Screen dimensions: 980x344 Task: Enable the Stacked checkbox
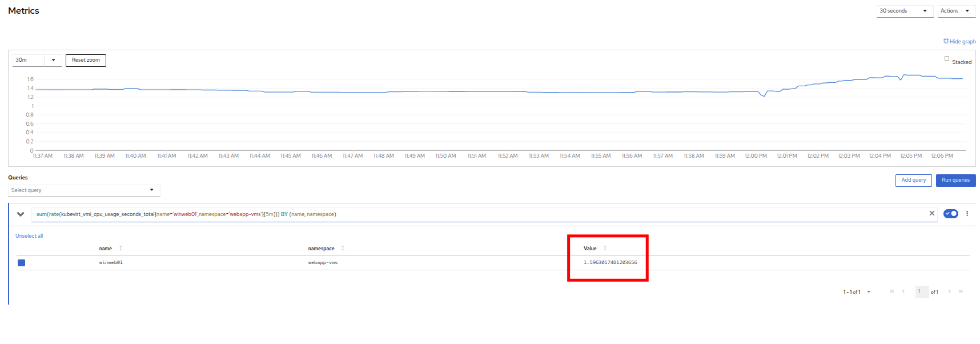tap(947, 58)
